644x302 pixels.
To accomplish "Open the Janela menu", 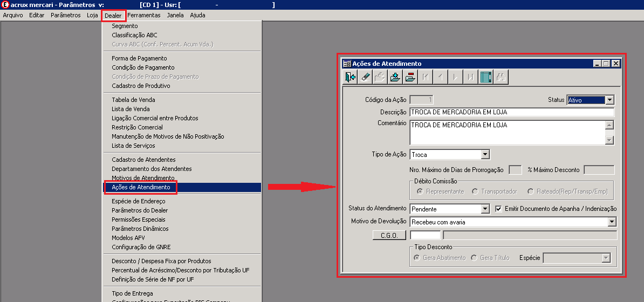I will [175, 15].
